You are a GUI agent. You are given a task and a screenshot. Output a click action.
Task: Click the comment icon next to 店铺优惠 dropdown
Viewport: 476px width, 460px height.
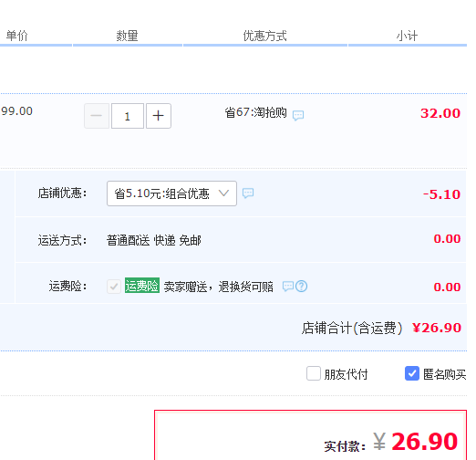click(x=248, y=193)
